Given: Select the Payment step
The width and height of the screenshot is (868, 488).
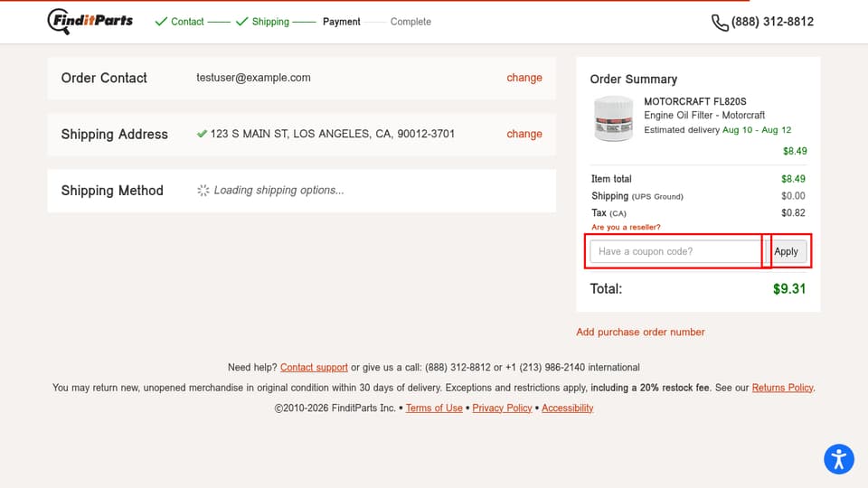Looking at the screenshot, I should coord(342,22).
